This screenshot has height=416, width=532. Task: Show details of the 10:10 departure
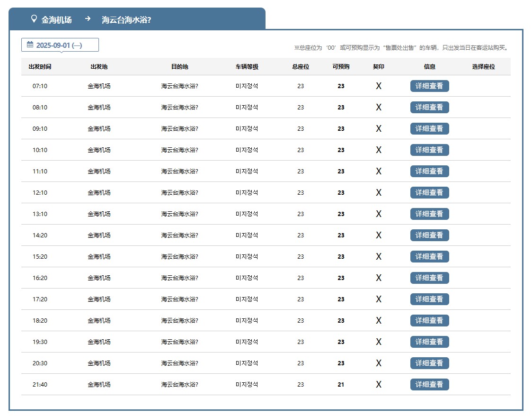point(429,150)
